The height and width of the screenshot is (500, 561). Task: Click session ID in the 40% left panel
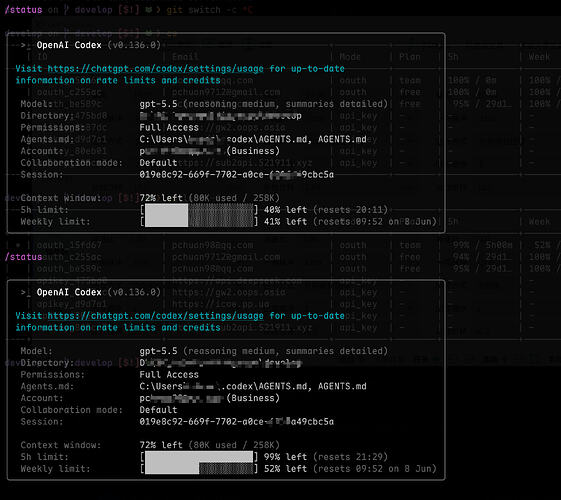pyautogui.click(x=236, y=175)
